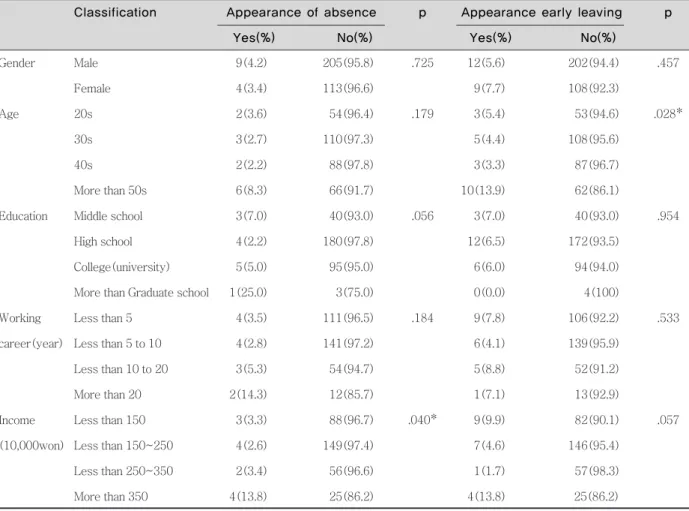The image size is (689, 511).
Task: Click the '66(91.7)' cell
Action: (x=351, y=190)
